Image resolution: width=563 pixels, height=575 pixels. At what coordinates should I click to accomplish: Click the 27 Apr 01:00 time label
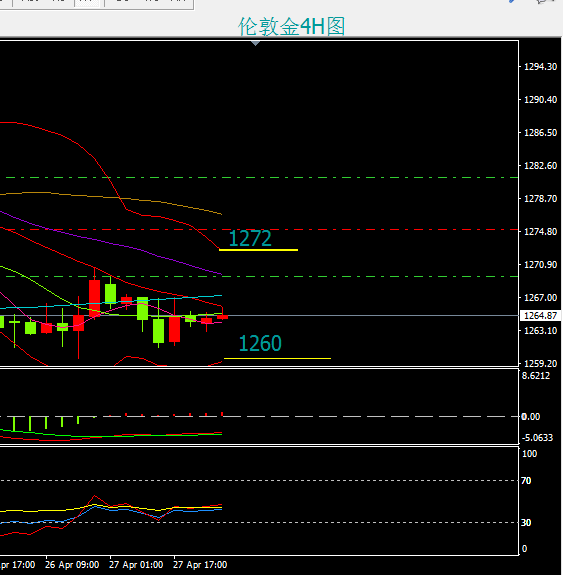coord(136,565)
